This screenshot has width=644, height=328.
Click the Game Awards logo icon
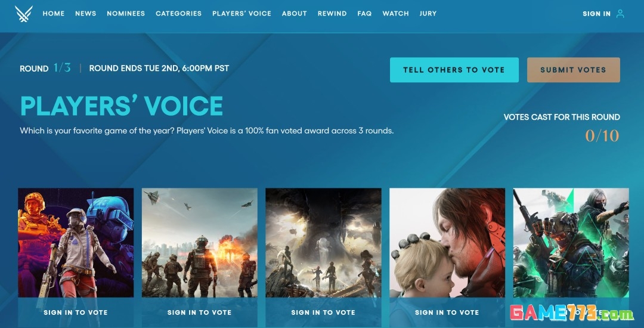(23, 14)
